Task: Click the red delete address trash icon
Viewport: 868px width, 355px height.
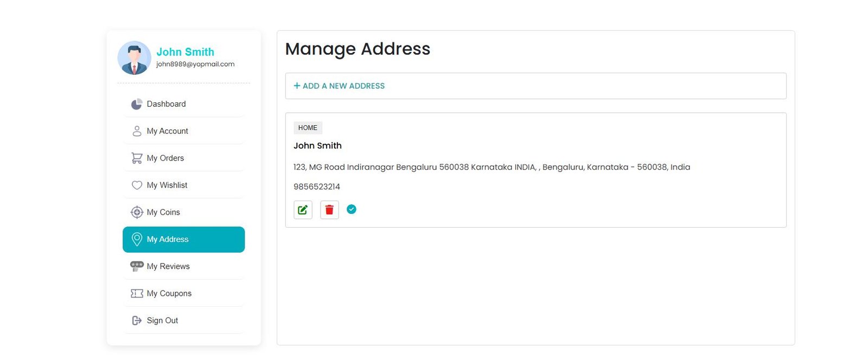Action: pyautogui.click(x=329, y=210)
